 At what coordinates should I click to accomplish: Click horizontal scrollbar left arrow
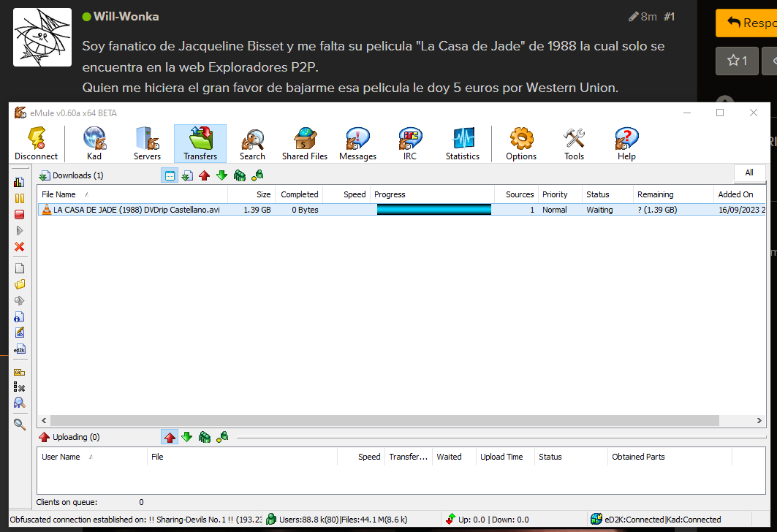point(44,420)
